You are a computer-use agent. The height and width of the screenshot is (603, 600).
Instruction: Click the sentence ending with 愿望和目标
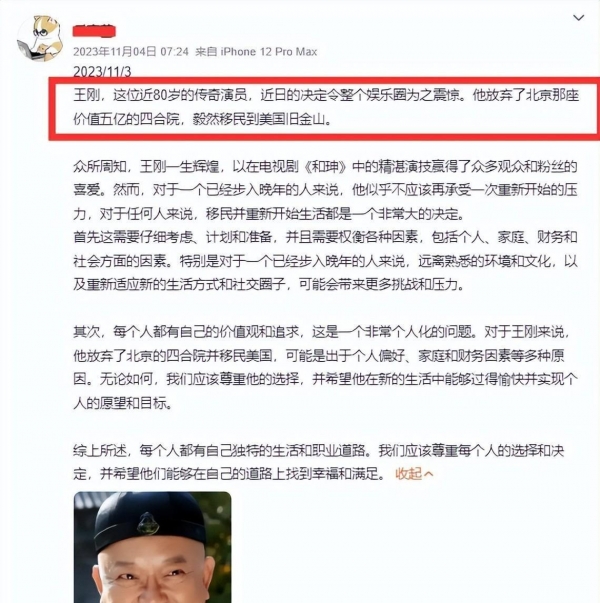[325, 391]
